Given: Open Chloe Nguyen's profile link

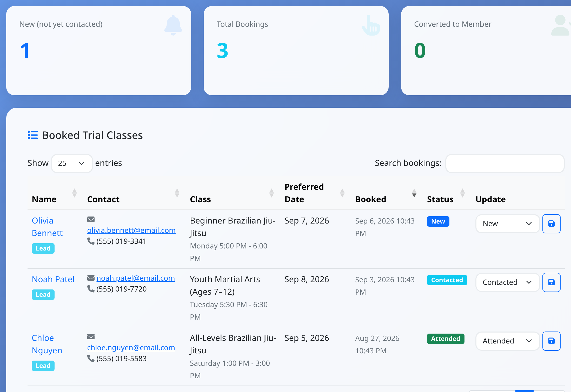Looking at the screenshot, I should 47,344.
